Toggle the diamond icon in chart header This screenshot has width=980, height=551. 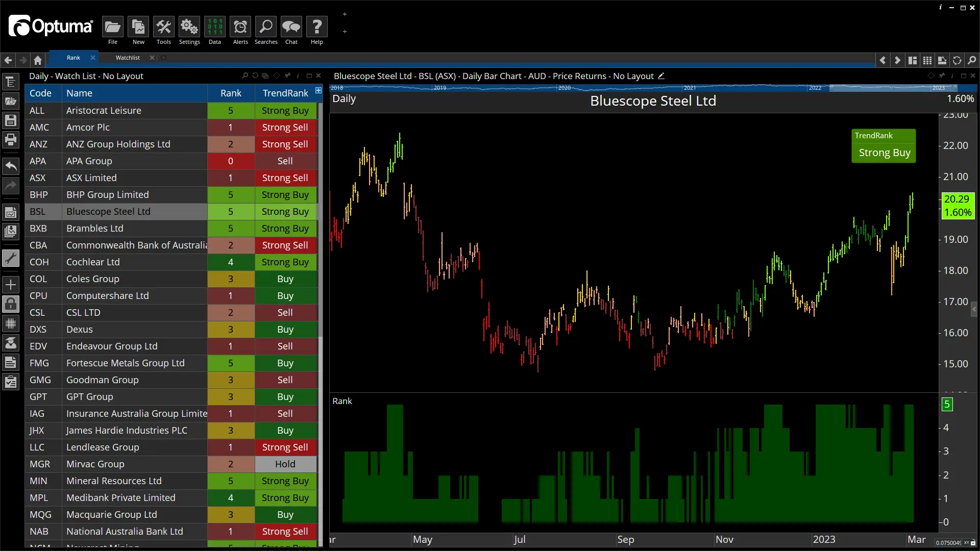point(931,76)
